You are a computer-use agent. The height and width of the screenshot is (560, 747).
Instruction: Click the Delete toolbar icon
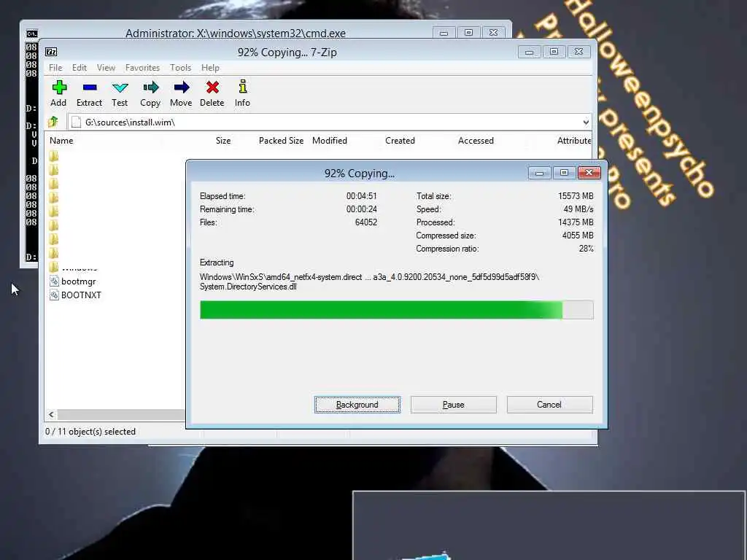(x=212, y=87)
